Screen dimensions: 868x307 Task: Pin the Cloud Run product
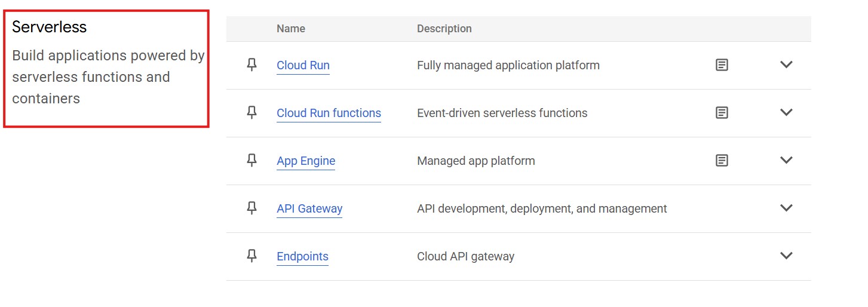251,65
